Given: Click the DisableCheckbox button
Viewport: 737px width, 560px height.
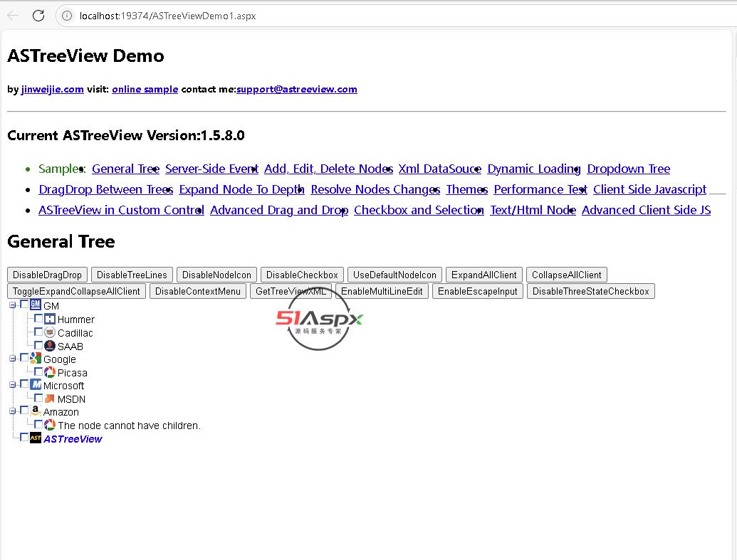Looking at the screenshot, I should coord(302,275).
